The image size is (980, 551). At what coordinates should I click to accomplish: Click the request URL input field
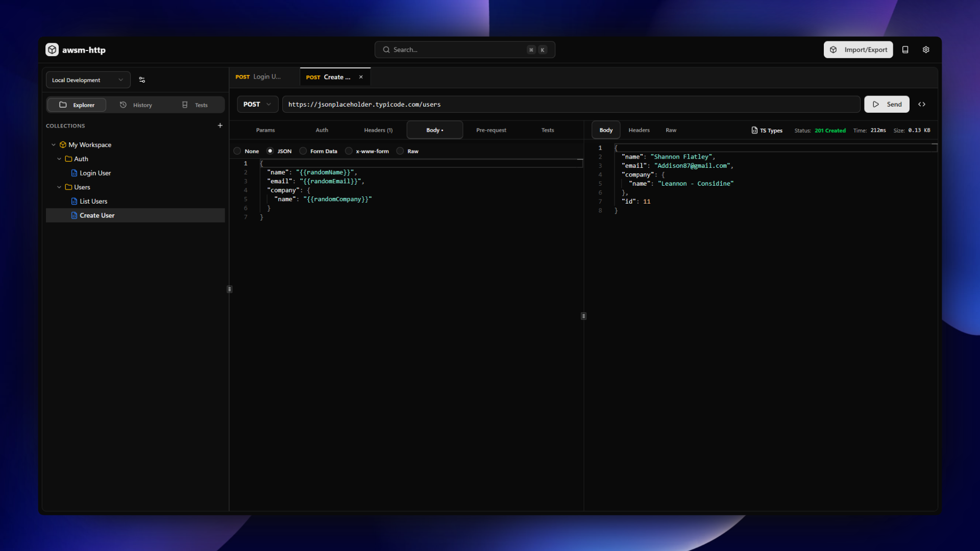(x=571, y=104)
